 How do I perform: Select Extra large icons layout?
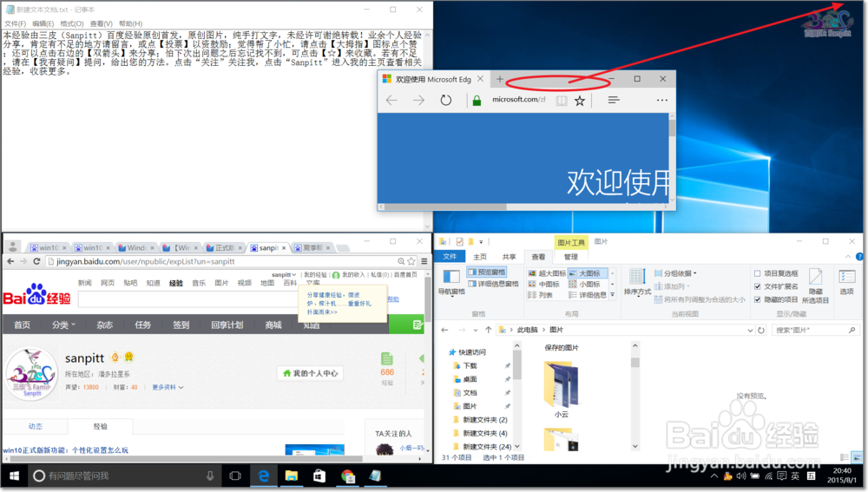tap(547, 273)
